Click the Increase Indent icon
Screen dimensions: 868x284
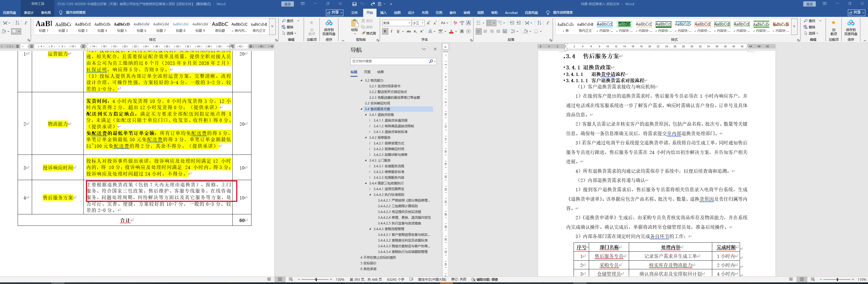519,23
